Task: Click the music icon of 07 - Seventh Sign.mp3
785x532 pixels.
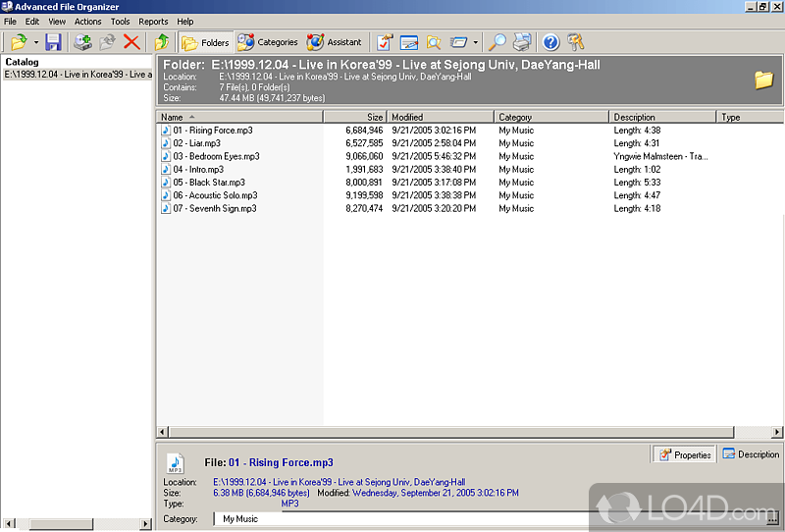Action: pos(166,208)
